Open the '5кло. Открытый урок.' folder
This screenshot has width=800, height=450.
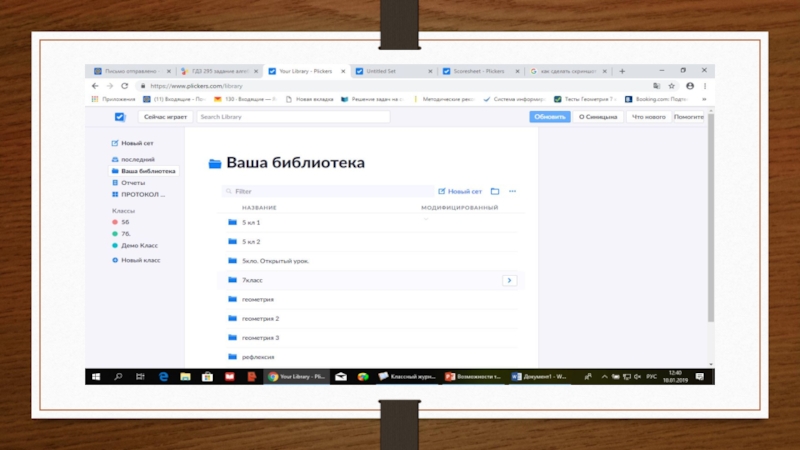(371, 261)
